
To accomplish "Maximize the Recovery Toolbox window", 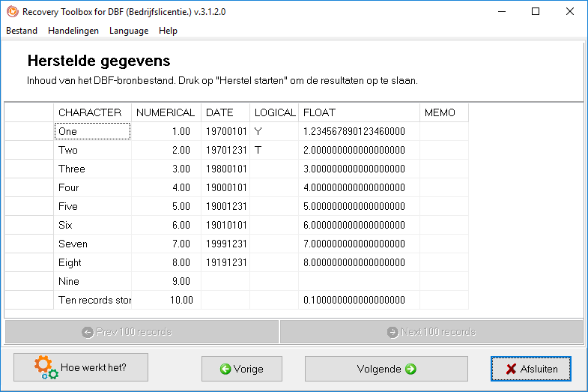I will 536,12.
